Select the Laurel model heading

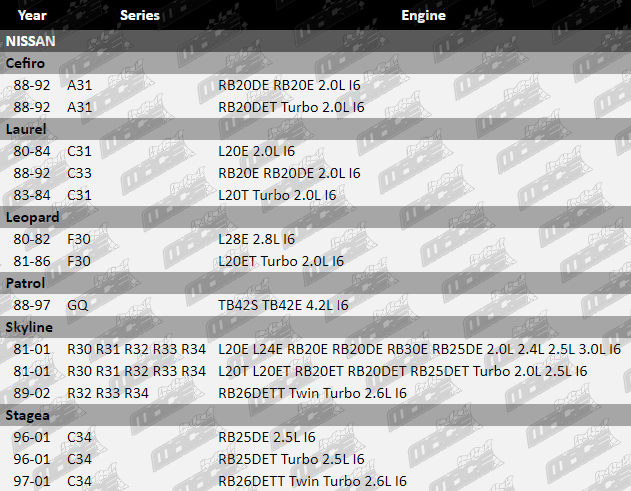coord(26,129)
